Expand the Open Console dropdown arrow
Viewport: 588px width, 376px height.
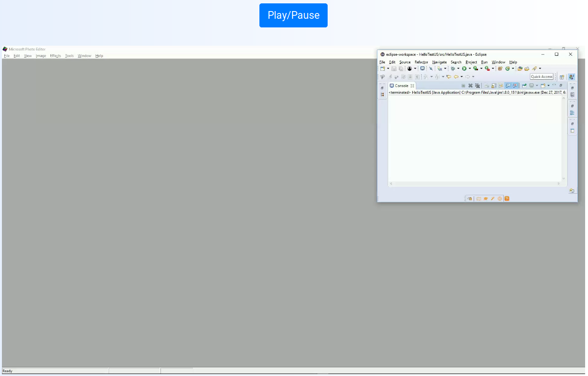point(548,86)
